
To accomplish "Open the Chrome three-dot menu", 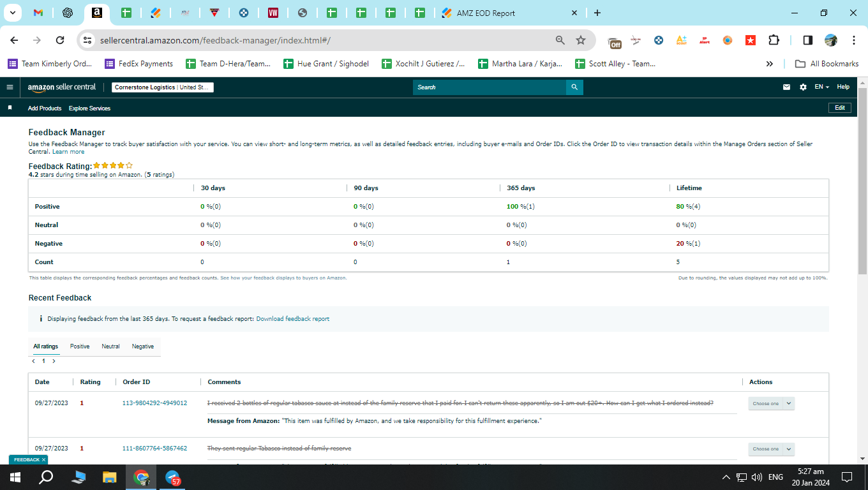I will pos(853,40).
